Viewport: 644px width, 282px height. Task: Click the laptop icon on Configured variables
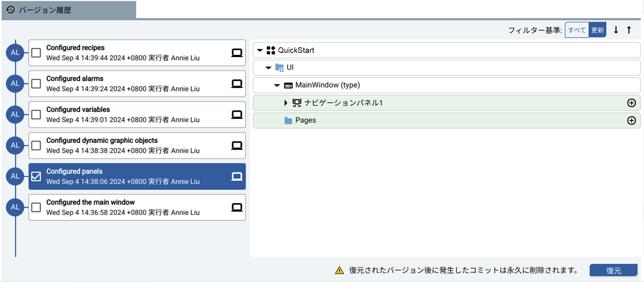click(237, 115)
